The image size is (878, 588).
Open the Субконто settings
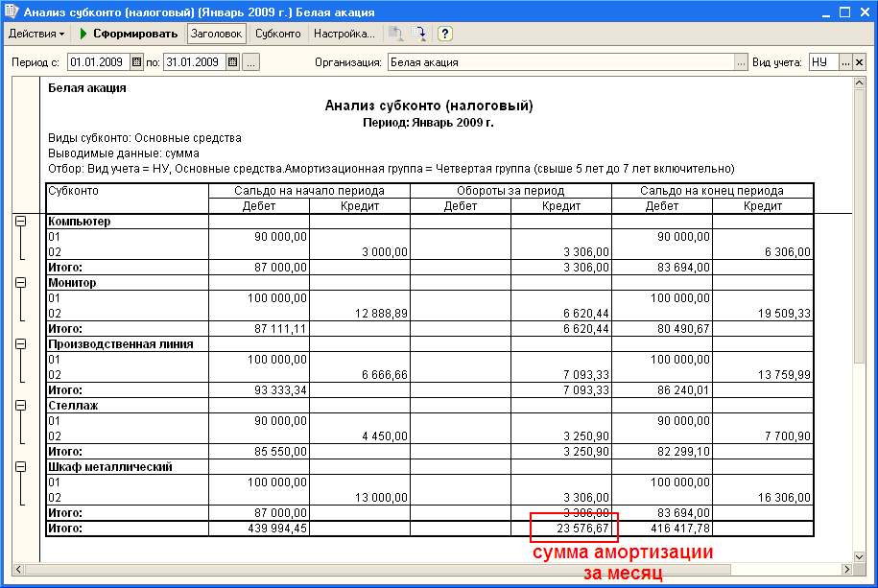click(277, 34)
